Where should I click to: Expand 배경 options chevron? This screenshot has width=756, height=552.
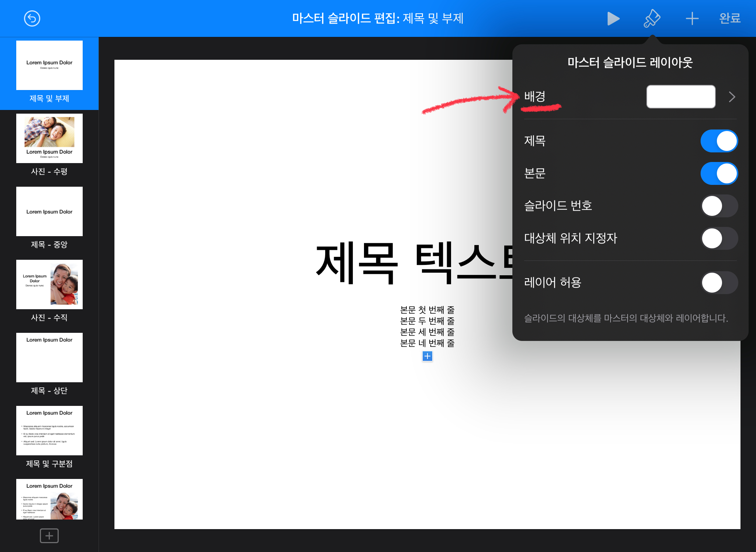(x=732, y=97)
